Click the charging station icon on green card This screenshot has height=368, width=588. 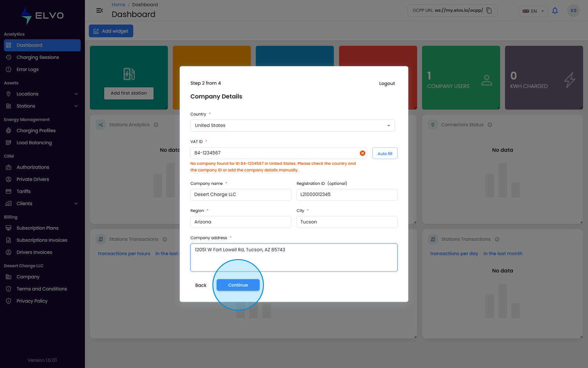(x=129, y=74)
